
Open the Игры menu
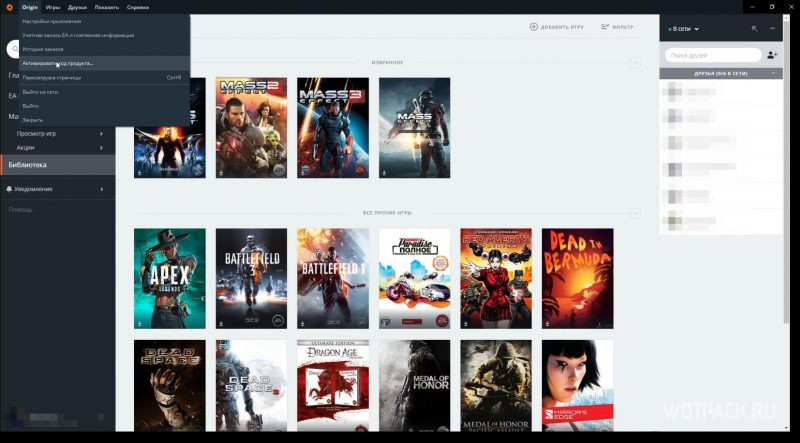(53, 7)
